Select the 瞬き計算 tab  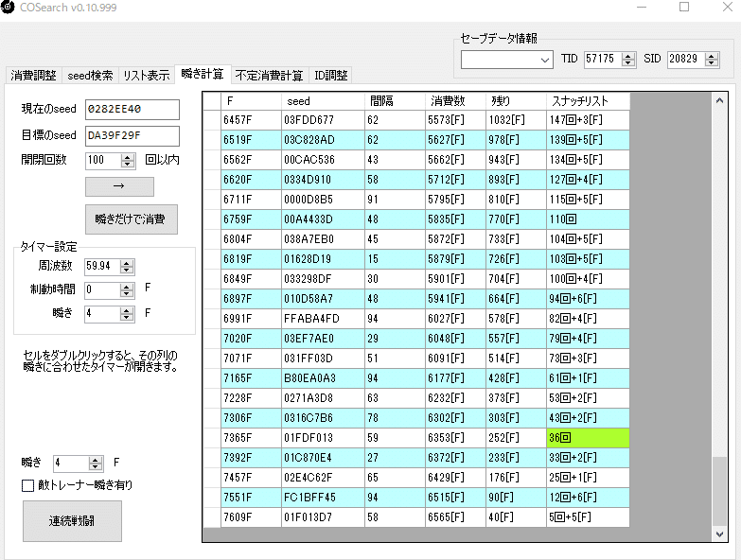(203, 74)
